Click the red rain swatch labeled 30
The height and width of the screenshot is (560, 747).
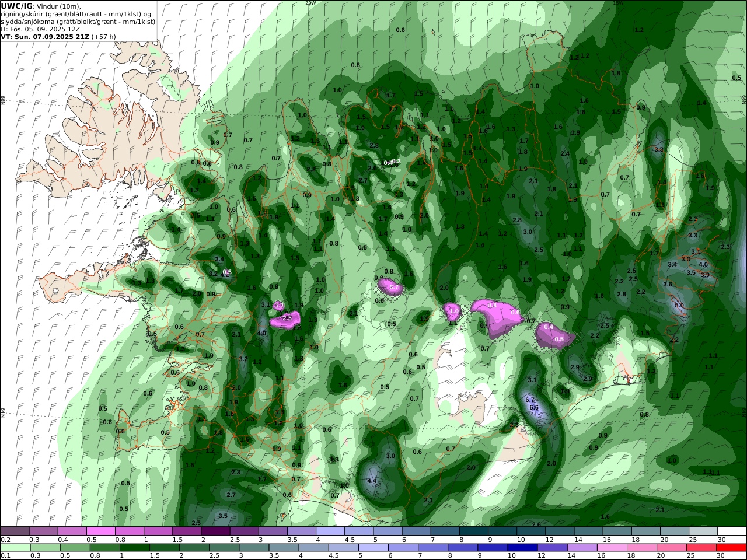[732, 548]
